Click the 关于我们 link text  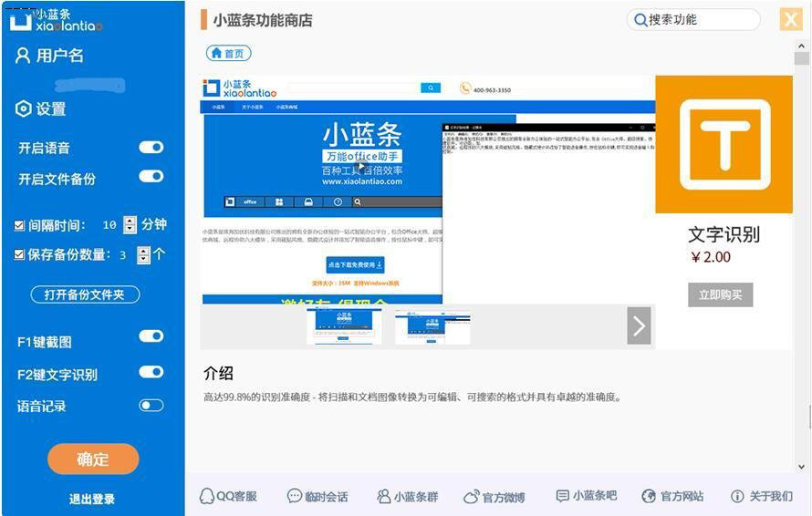[771, 496]
